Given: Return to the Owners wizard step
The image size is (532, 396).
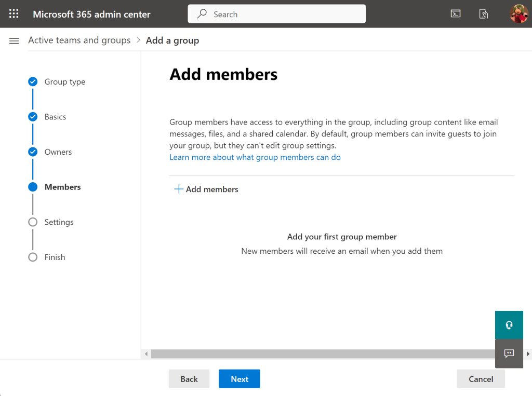Looking at the screenshot, I should (33, 152).
